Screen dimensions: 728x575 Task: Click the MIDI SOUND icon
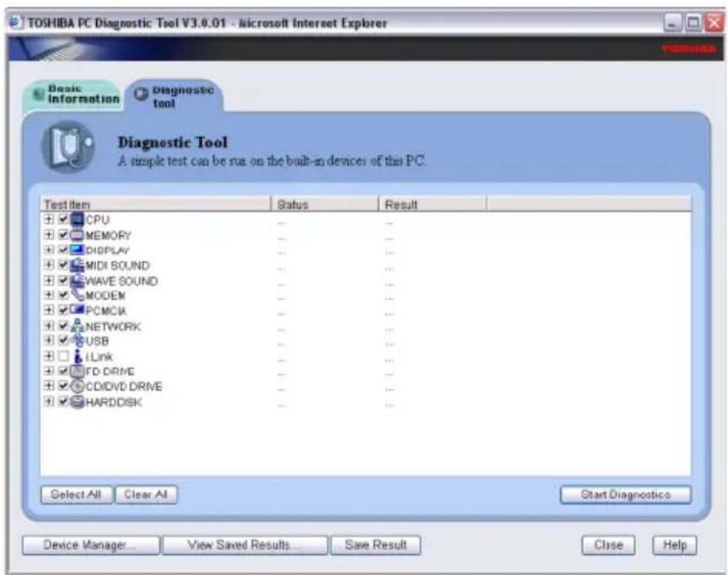[x=77, y=266]
